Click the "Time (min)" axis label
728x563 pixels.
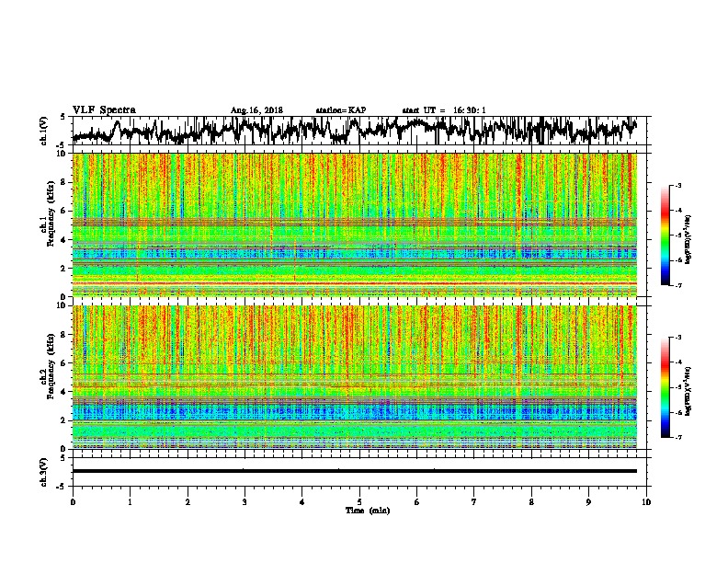368,511
